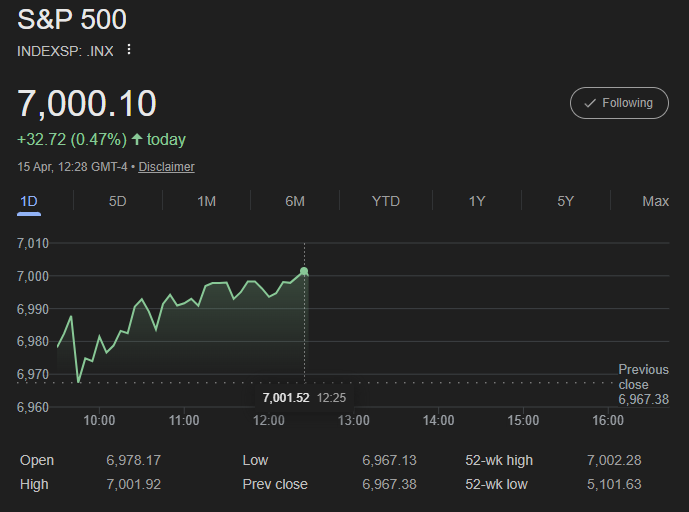Switch to the Max range tab
The width and height of the screenshot is (689, 512).
pyautogui.click(x=655, y=201)
